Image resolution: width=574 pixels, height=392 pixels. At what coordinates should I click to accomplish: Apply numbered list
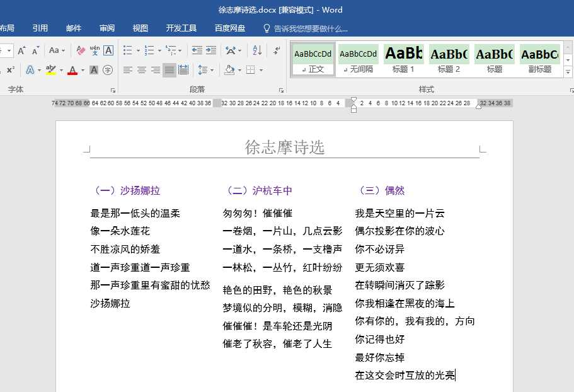[149, 50]
